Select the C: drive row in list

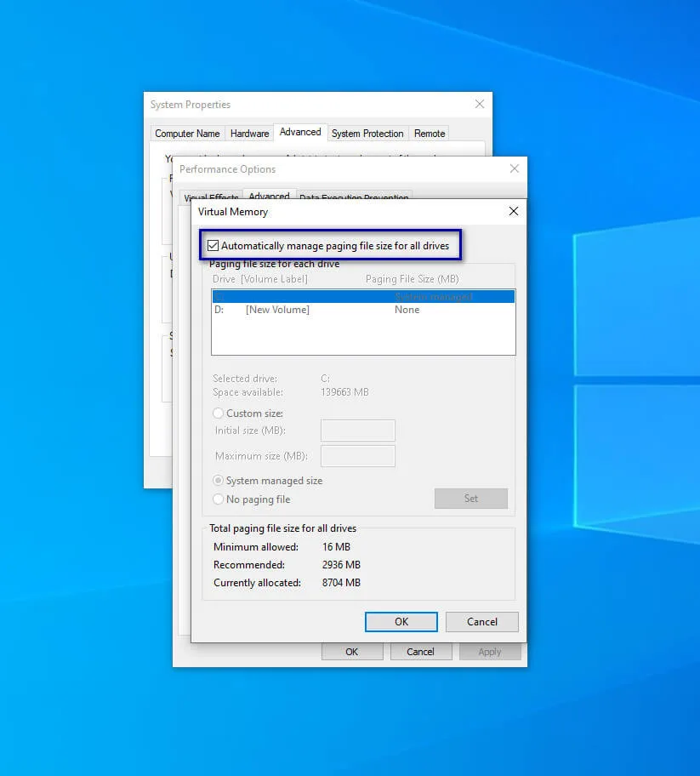click(x=363, y=296)
